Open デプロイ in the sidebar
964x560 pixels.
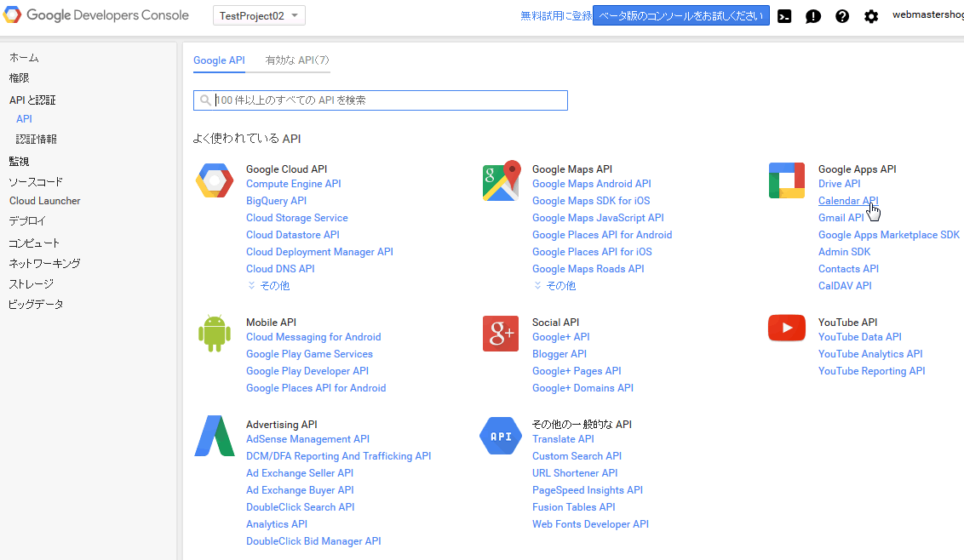(27, 221)
